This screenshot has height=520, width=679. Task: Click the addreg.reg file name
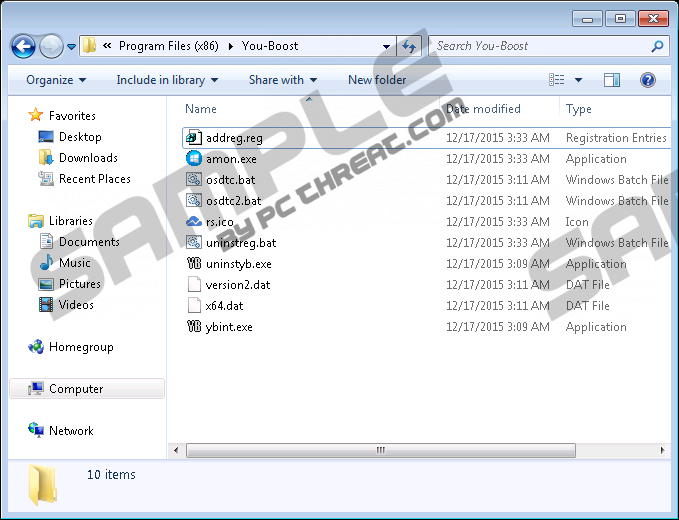tap(234, 138)
